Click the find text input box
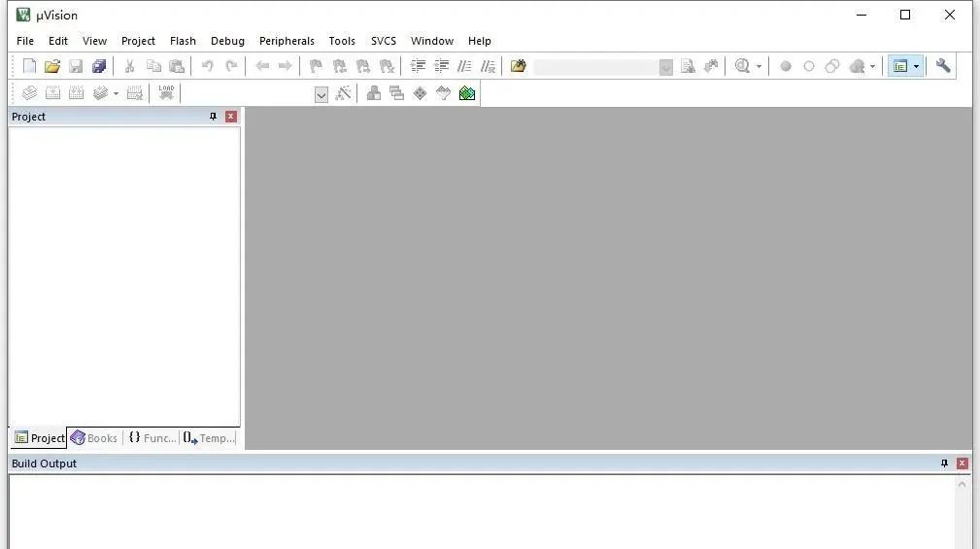 (x=596, y=66)
